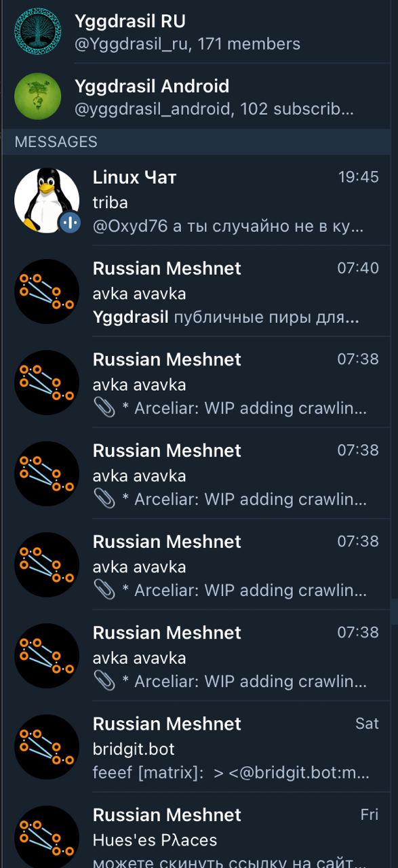Click voice chat badge on Linux Чат avatar

coord(70,222)
